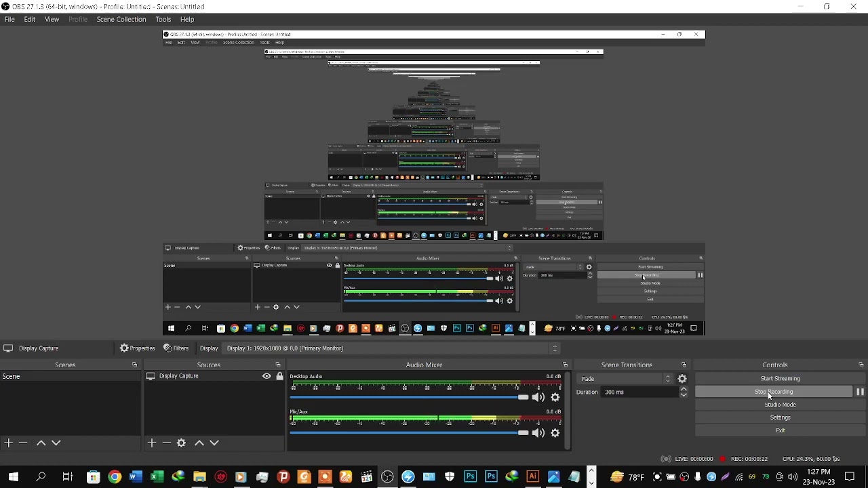Click Exit button in Controls

pos(780,430)
